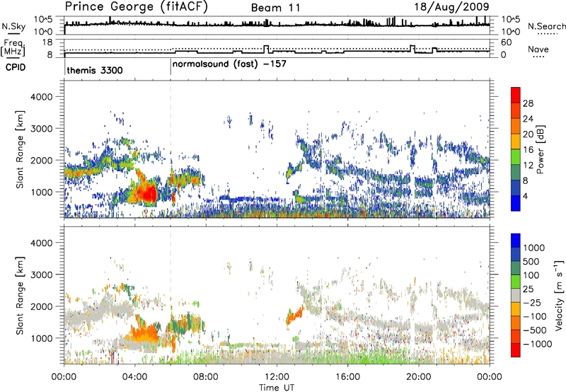
Task: Click the '4' label on Power colorbar
Action: pos(525,197)
